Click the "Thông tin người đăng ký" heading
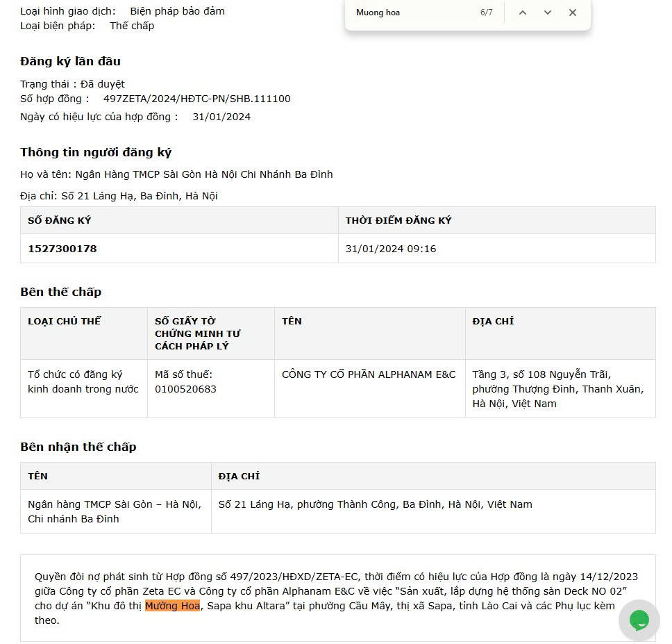The height and width of the screenshot is (644, 672). [x=96, y=152]
